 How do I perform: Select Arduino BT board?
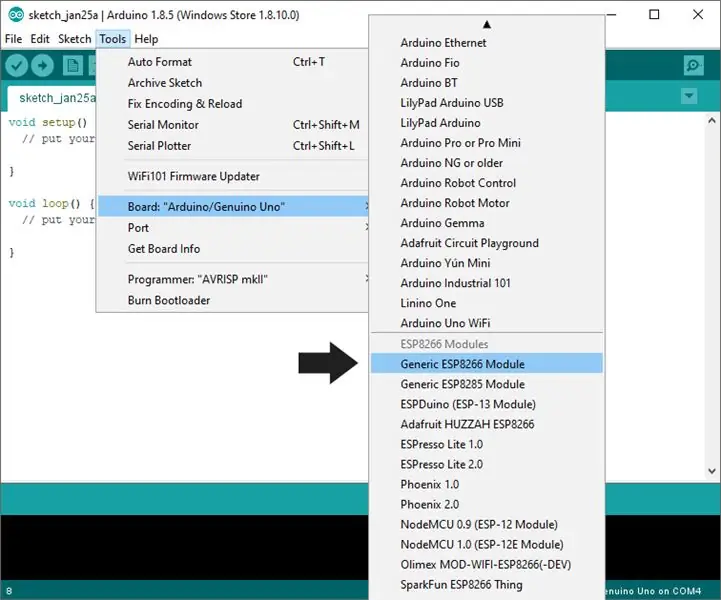(486, 83)
